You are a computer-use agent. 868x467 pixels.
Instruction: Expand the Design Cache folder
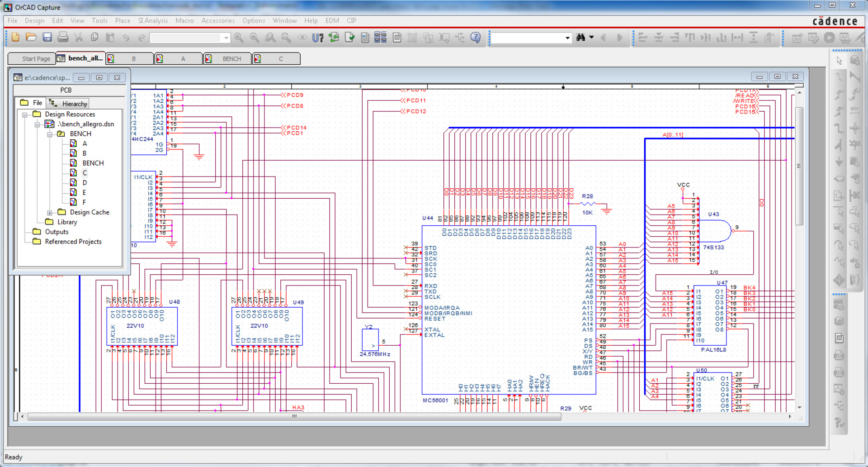50,212
